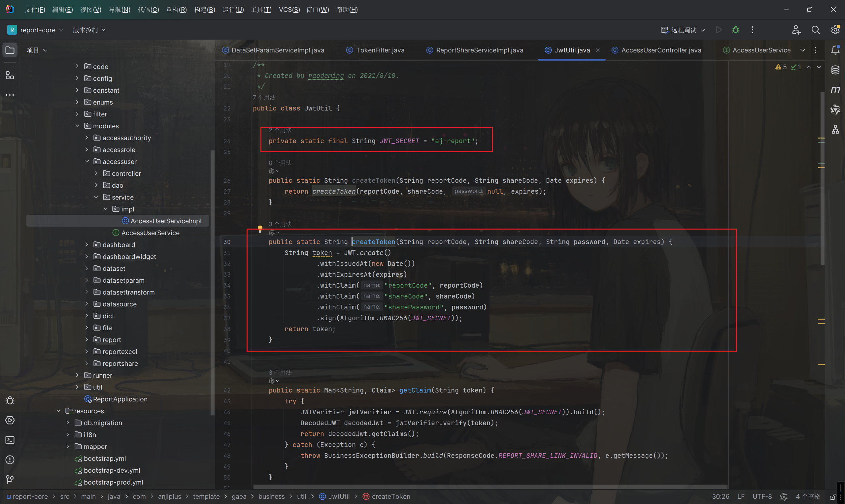This screenshot has height=504, width=845.
Task: Open the 远程调试 run configuration dropdown
Action: tap(683, 30)
